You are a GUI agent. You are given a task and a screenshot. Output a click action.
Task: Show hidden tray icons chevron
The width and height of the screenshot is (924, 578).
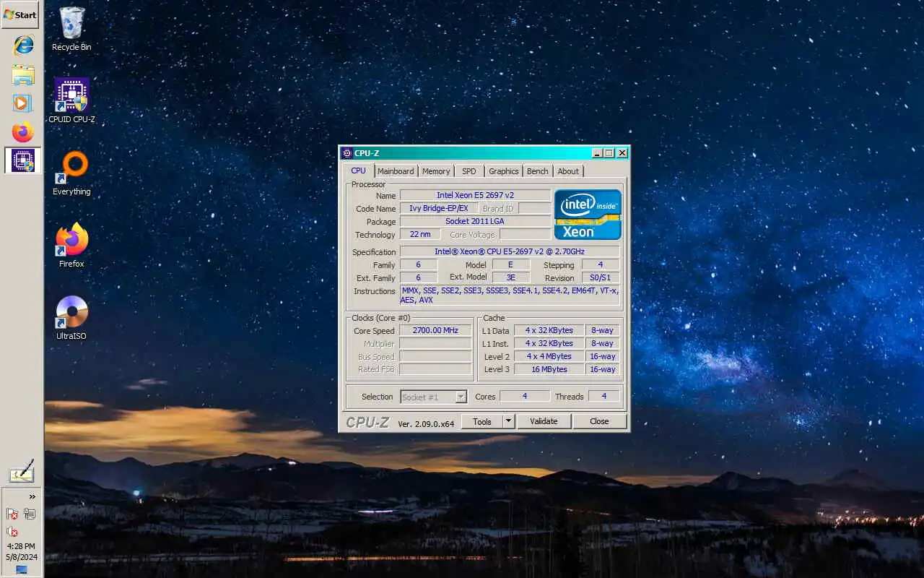click(32, 496)
